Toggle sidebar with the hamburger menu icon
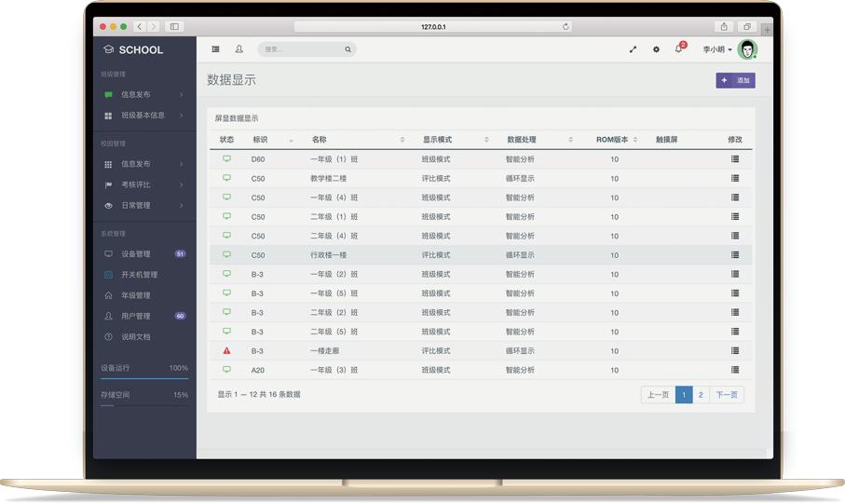Screen dimensions: 845x504 [x=215, y=49]
